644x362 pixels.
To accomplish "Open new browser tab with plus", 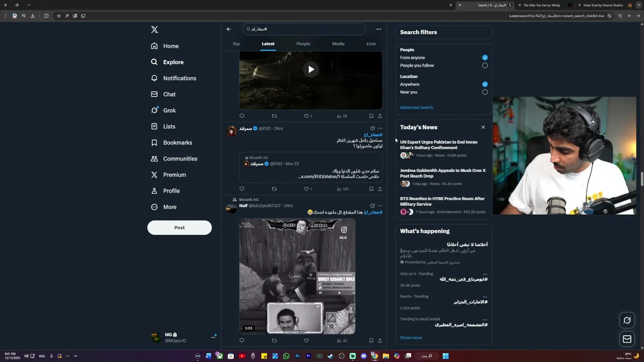I will [451, 5].
